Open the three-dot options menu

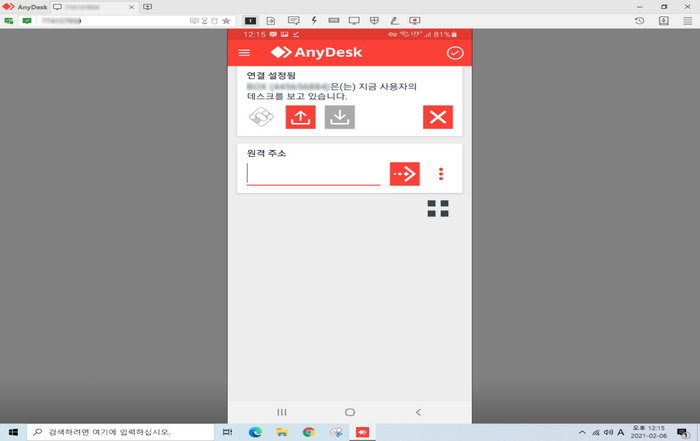pyautogui.click(x=441, y=174)
